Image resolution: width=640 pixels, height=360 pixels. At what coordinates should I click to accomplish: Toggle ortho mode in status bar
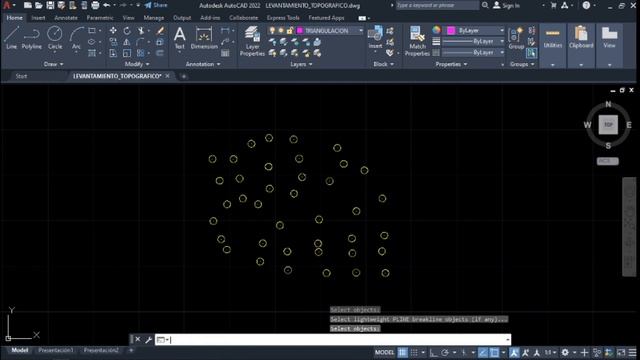click(433, 352)
